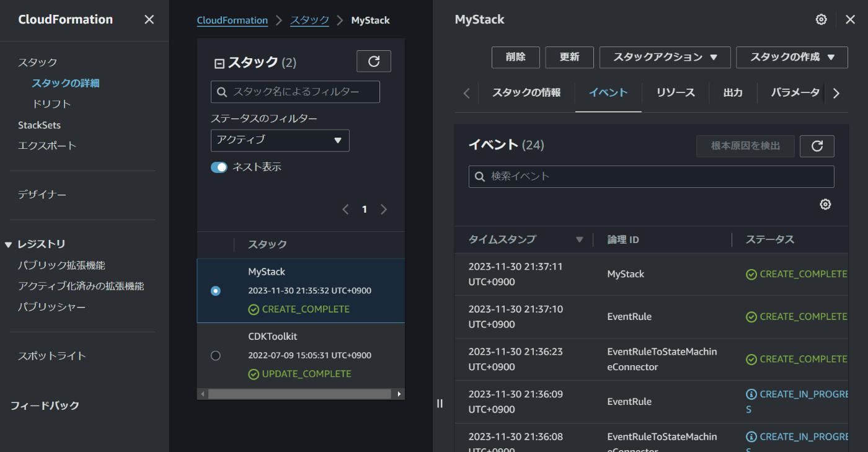The image size is (868, 452).
Task: Click UPDATE_COMPLETE status of CDKToolkit
Action: pyautogui.click(x=299, y=374)
